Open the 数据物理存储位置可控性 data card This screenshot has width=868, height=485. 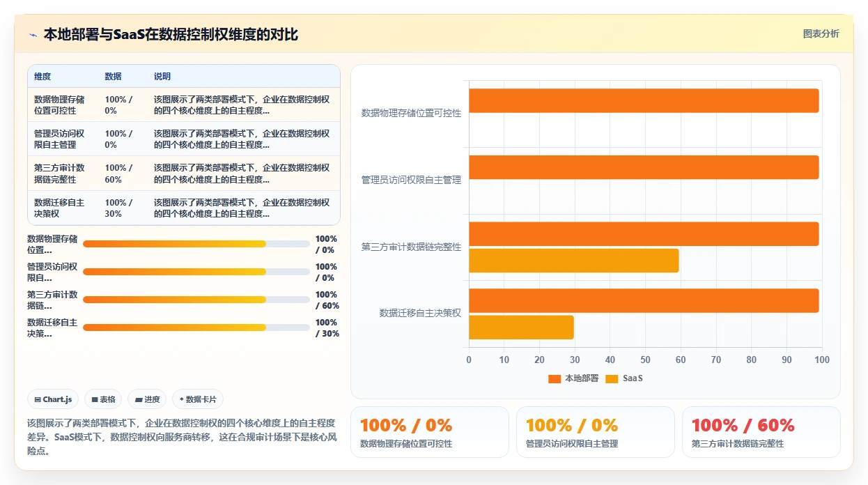pos(430,432)
